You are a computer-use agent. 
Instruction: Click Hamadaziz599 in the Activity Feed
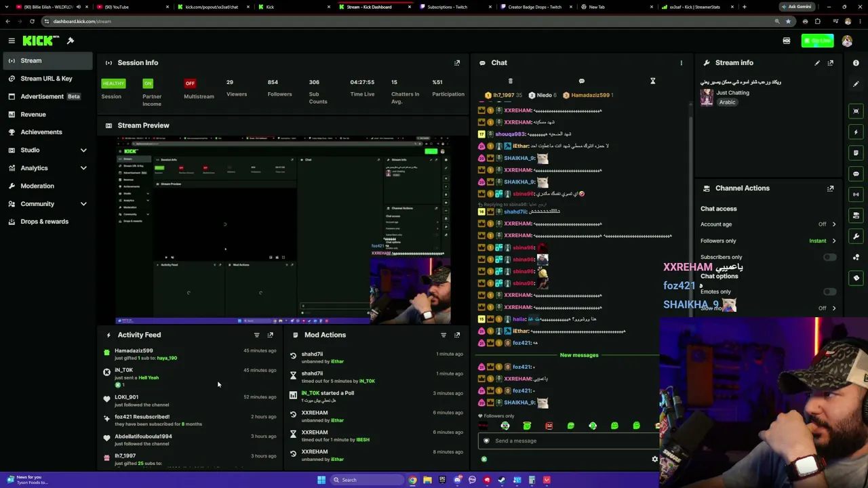[x=134, y=351]
